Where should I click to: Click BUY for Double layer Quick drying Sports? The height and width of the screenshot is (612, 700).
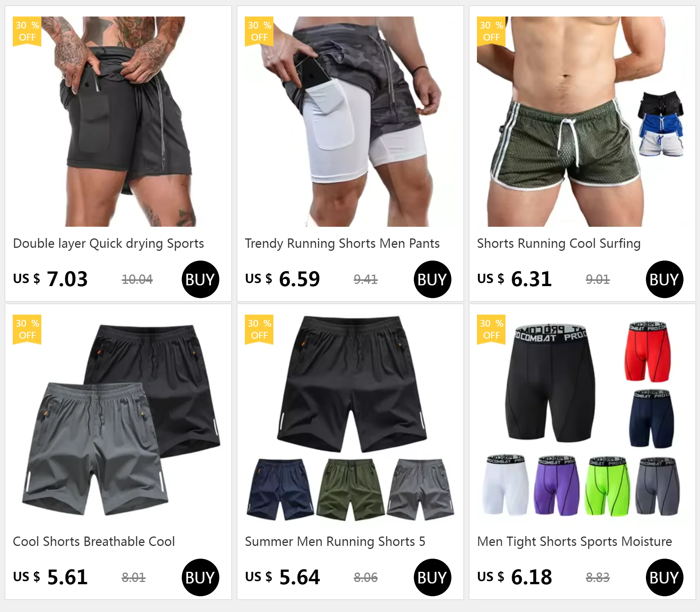pyautogui.click(x=200, y=279)
